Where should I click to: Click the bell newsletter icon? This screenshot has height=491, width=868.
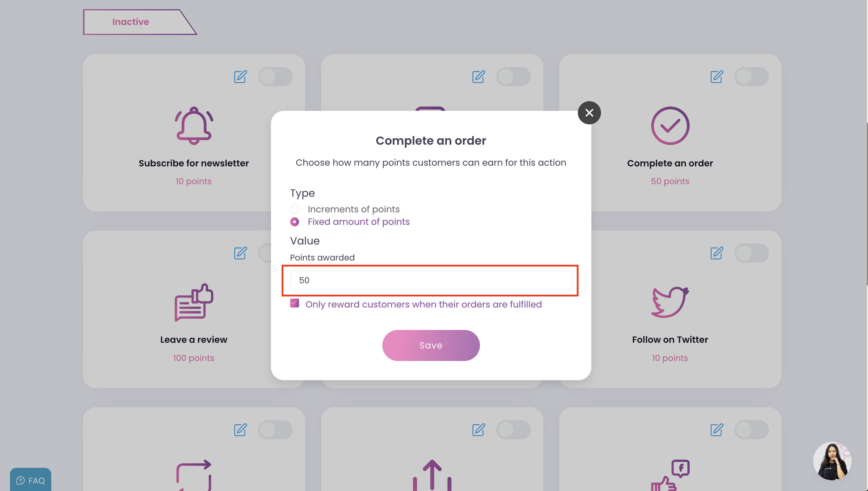coord(194,125)
